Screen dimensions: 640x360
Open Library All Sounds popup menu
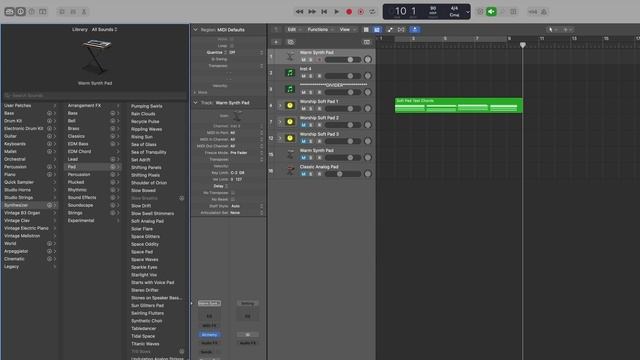(104, 29)
